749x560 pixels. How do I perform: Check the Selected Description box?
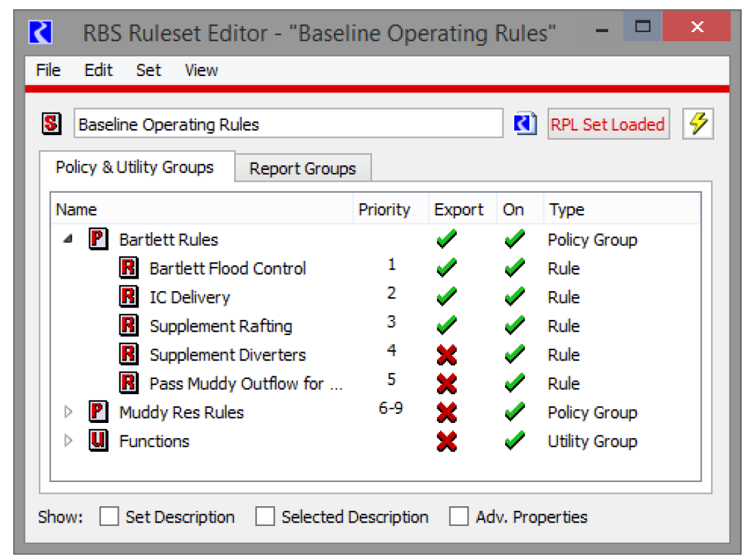coord(265,517)
